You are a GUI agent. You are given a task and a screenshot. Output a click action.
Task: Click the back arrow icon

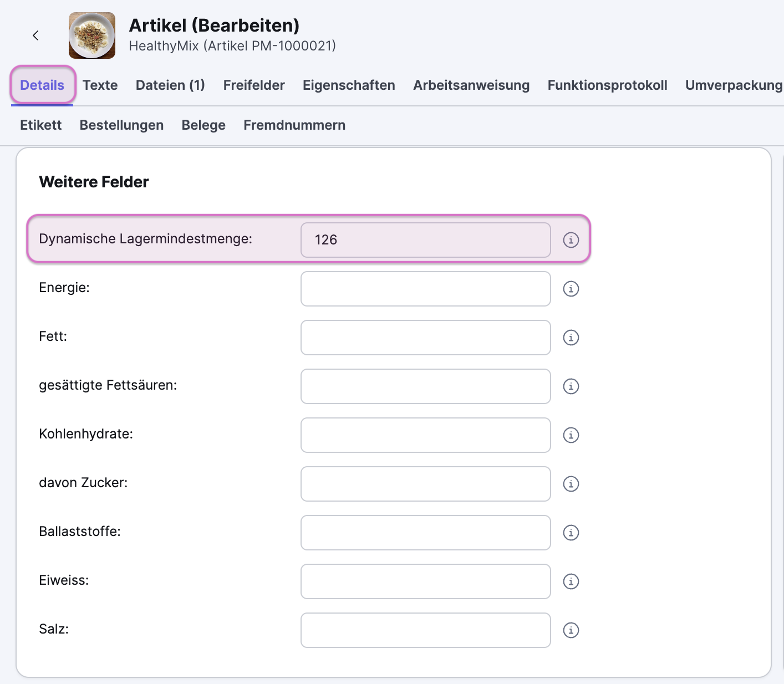(x=35, y=35)
